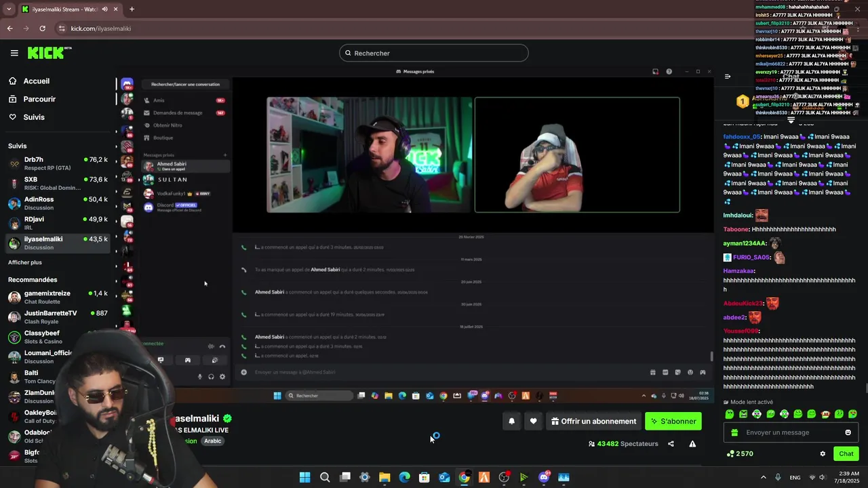The image size is (868, 488).
Task: Click the heart follow button
Action: [x=533, y=421]
